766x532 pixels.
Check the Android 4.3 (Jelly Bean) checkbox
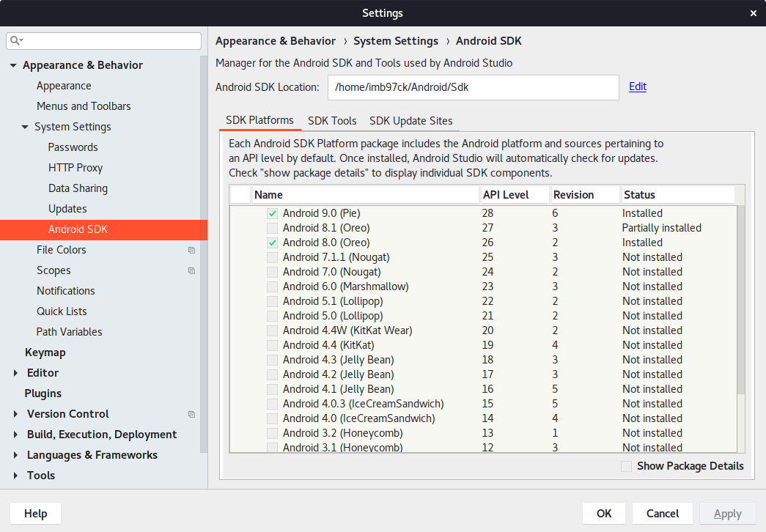pos(273,360)
